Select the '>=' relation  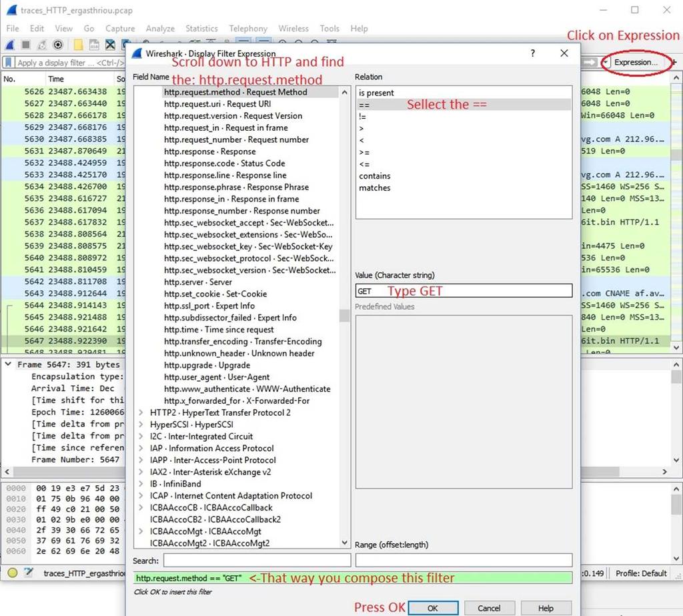tap(464, 152)
